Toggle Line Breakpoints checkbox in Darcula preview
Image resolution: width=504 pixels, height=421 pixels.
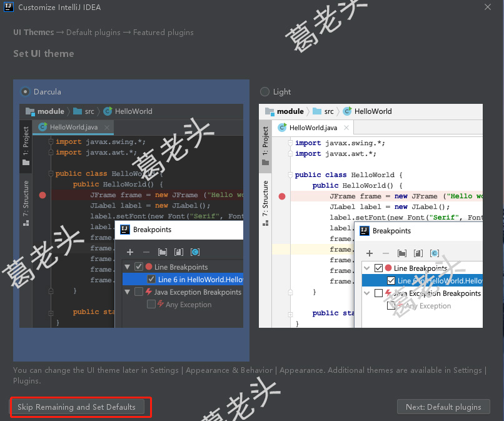pyautogui.click(x=139, y=266)
